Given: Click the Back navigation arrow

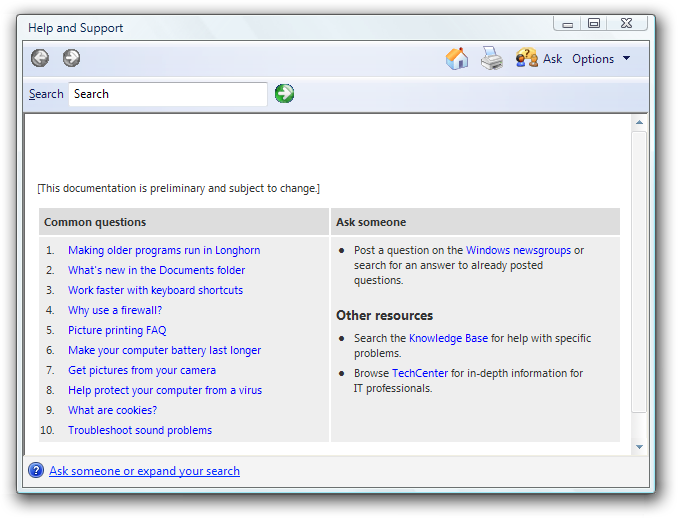Looking at the screenshot, I should [40, 58].
